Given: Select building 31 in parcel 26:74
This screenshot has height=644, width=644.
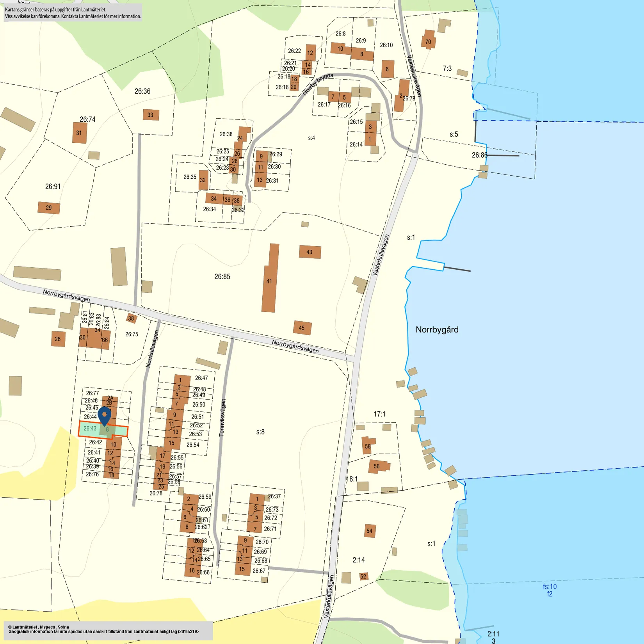Looking at the screenshot, I should (x=80, y=133).
